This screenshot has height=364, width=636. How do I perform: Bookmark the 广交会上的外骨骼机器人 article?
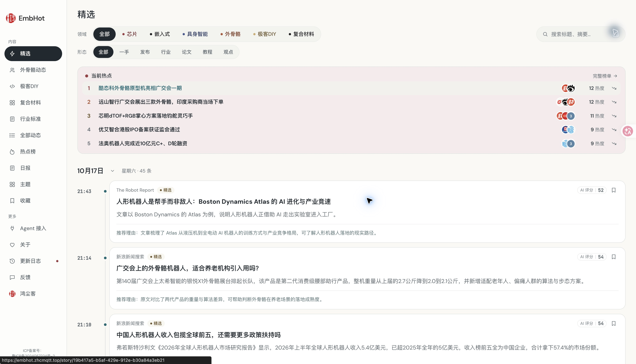(x=613, y=257)
